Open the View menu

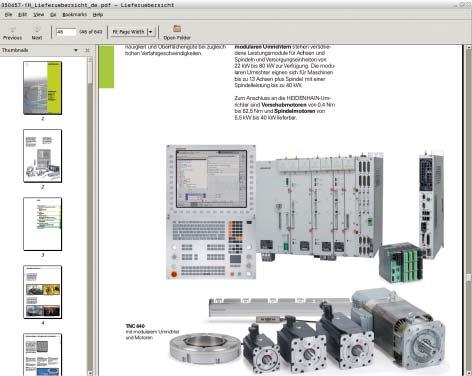coord(38,15)
